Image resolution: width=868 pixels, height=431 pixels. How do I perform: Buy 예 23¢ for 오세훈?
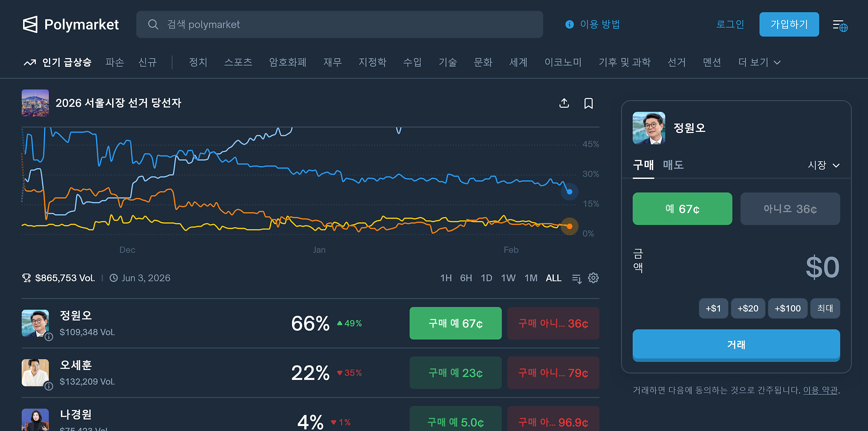coord(456,373)
